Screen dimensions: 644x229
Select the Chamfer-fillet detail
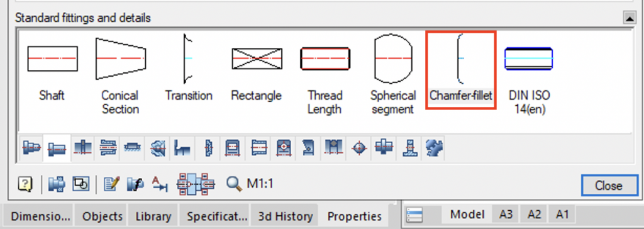(x=461, y=70)
